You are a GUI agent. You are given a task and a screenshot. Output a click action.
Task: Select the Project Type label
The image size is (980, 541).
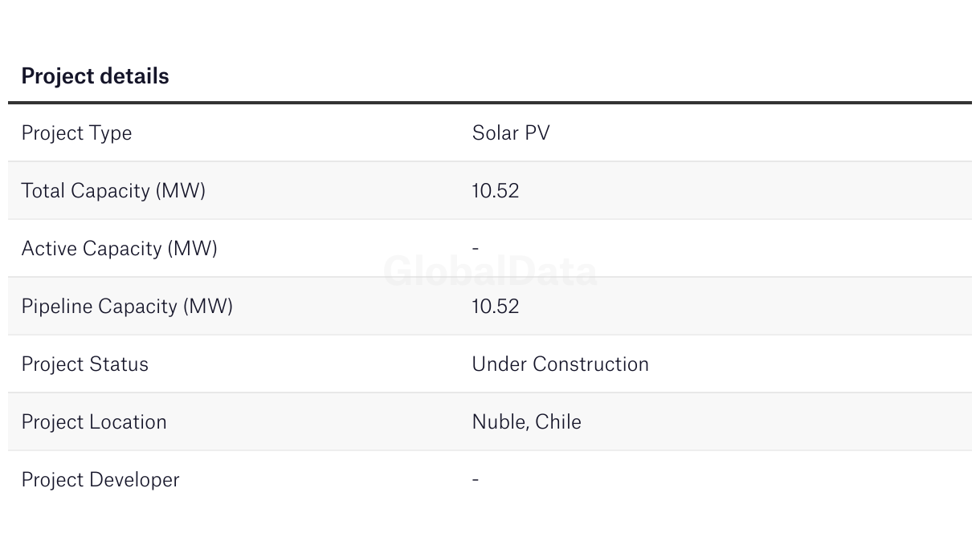76,133
